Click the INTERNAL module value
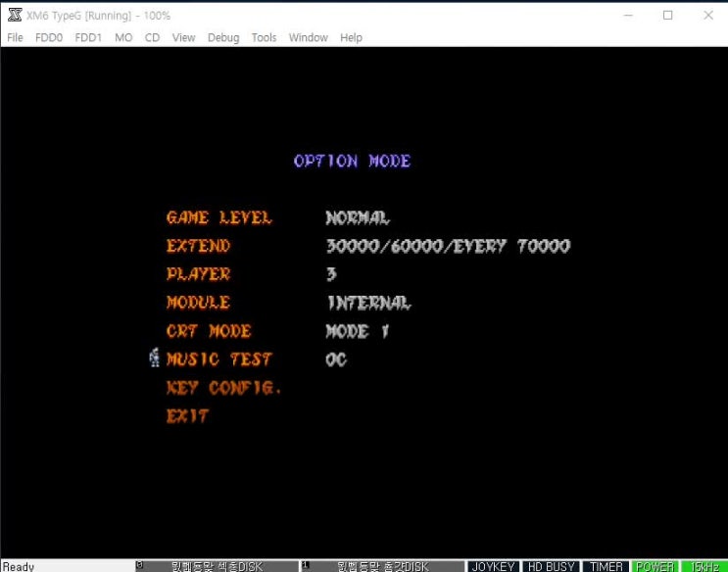 pos(368,303)
